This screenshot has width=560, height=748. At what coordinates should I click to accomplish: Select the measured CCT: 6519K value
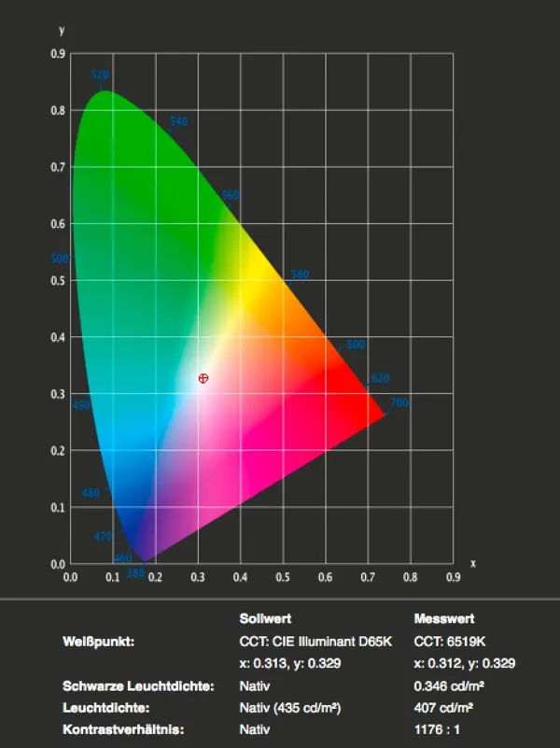tap(450, 642)
